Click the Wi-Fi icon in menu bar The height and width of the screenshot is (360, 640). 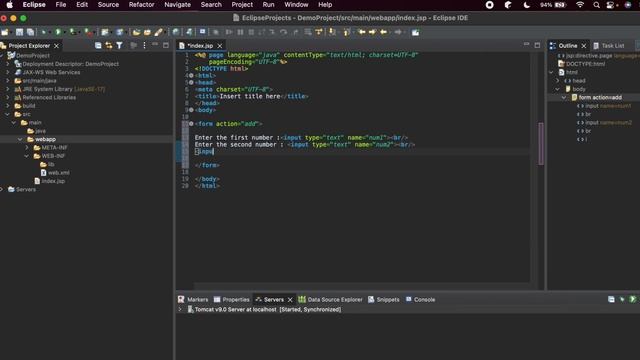(580, 5)
